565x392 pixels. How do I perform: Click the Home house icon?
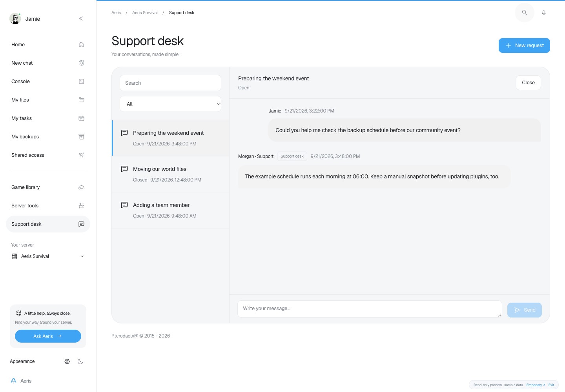tap(81, 44)
